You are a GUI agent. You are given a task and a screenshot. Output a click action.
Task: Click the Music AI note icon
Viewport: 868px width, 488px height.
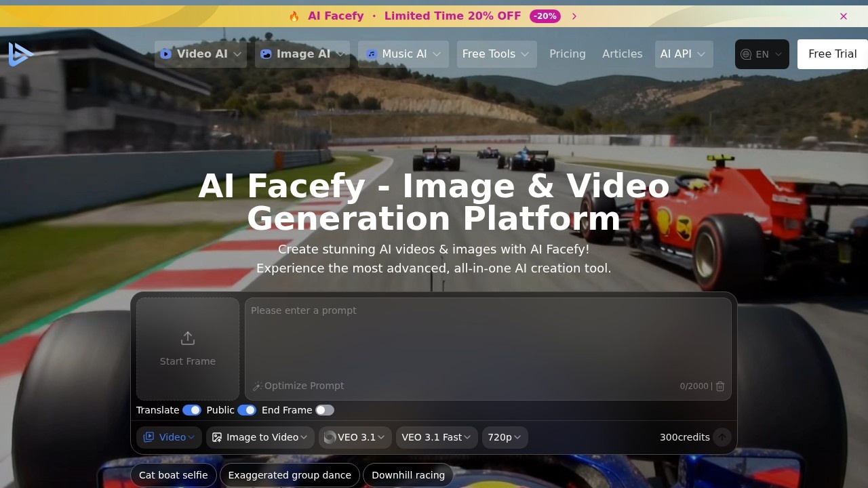371,54
